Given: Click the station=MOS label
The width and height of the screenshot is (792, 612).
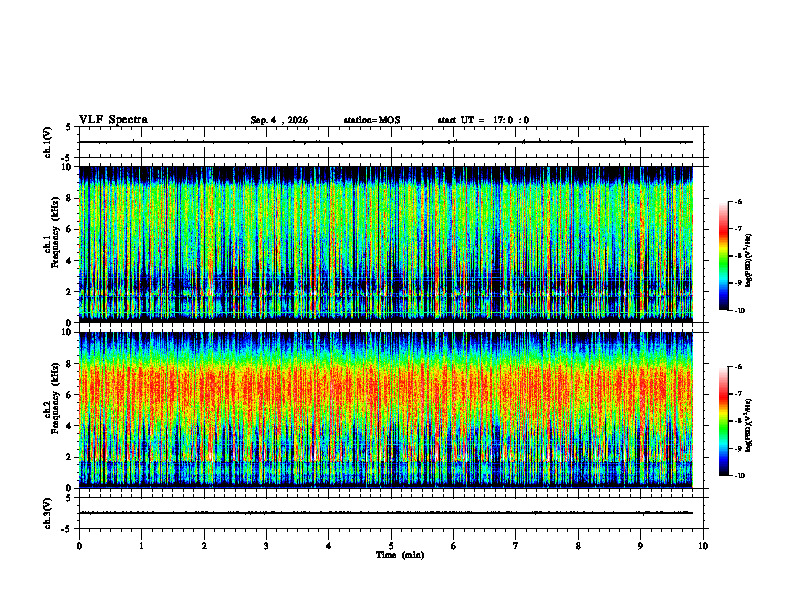Looking at the screenshot, I should (372, 120).
